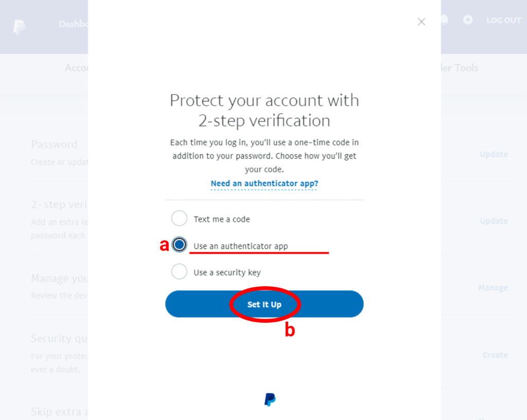Open the Seller Tools tab

pyautogui.click(x=459, y=68)
